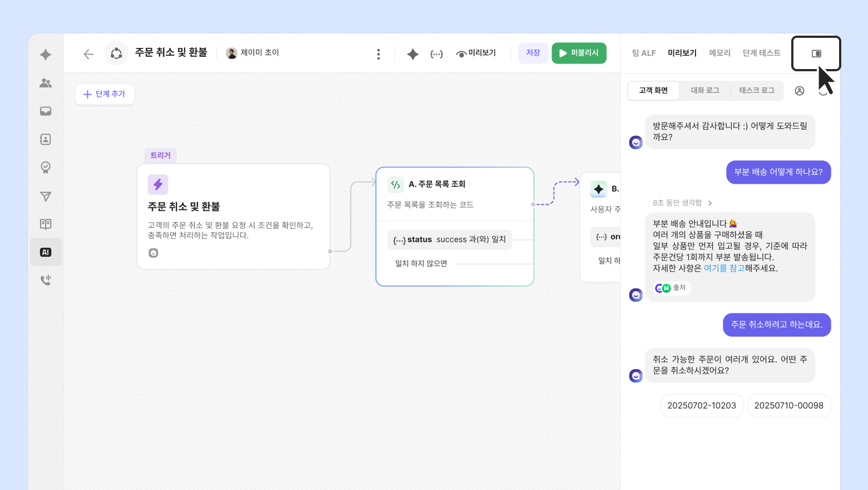Viewport: 868px width, 490px height.
Task: Click the back arrow icon
Action: coord(88,54)
